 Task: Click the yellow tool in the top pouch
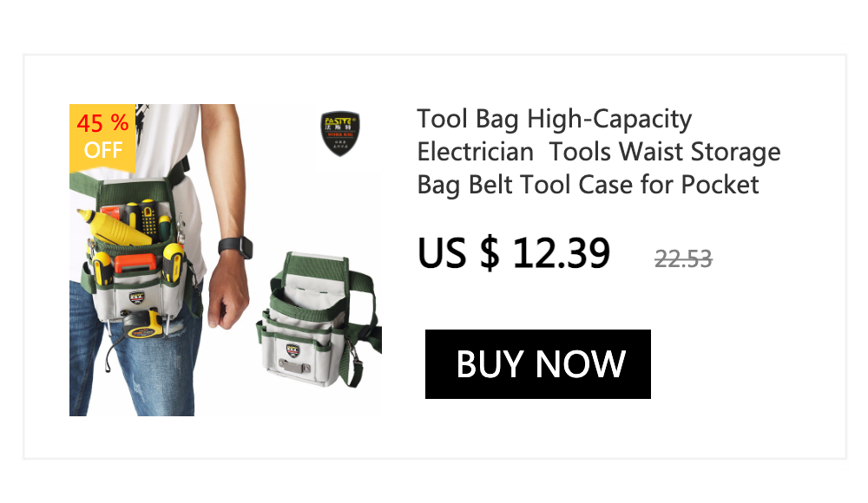coord(114,226)
